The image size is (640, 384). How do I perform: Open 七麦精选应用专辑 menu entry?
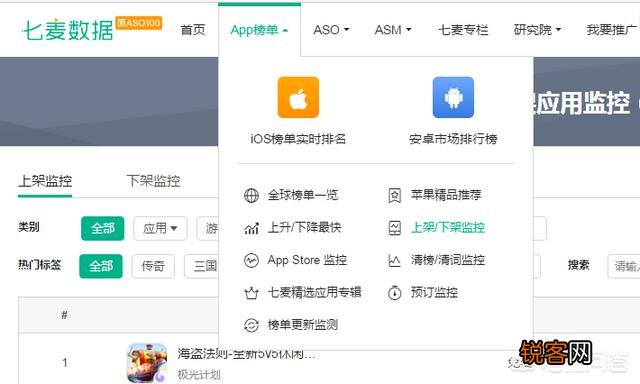click(314, 292)
